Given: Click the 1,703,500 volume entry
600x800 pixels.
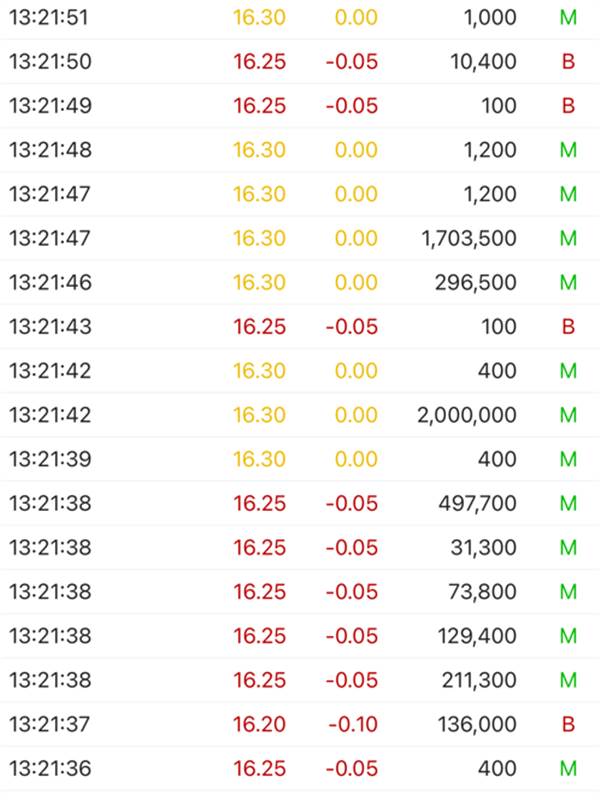Looking at the screenshot, I should coord(469,238).
